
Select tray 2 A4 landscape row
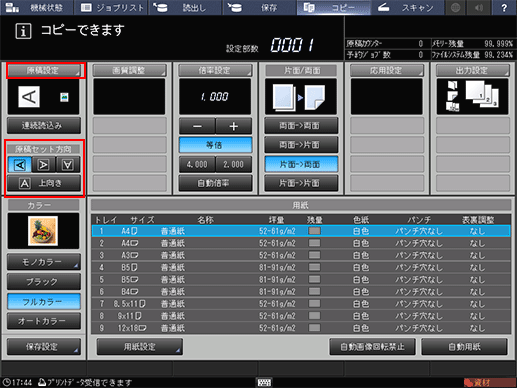coord(301,243)
